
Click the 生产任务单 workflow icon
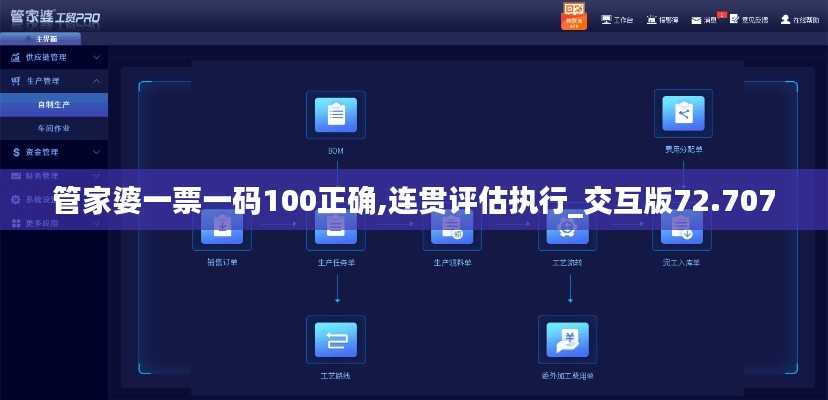(x=336, y=230)
